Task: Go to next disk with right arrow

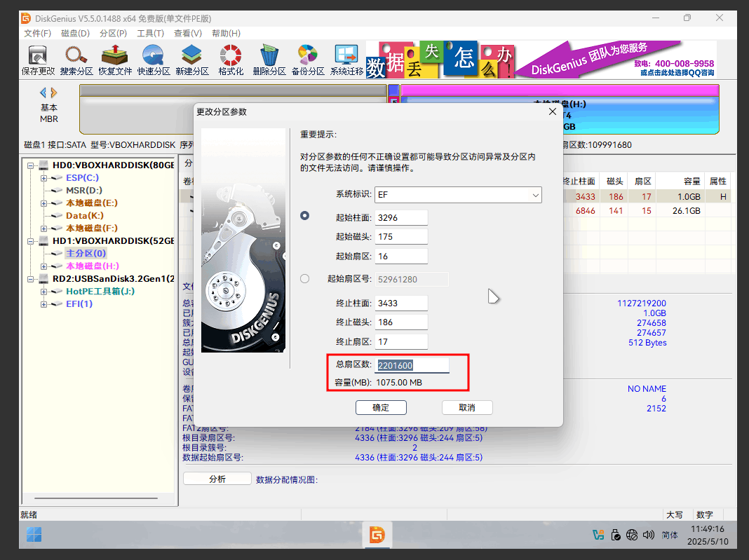Action: [x=53, y=92]
